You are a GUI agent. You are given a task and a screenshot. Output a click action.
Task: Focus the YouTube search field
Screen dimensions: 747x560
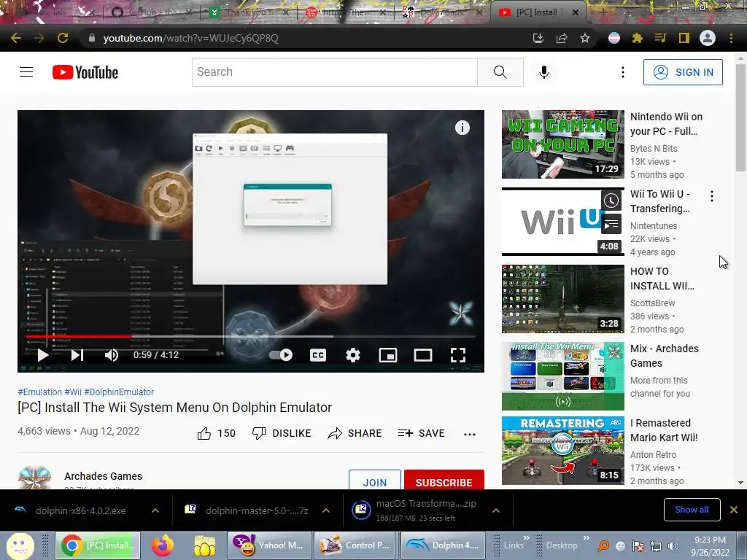click(x=334, y=72)
